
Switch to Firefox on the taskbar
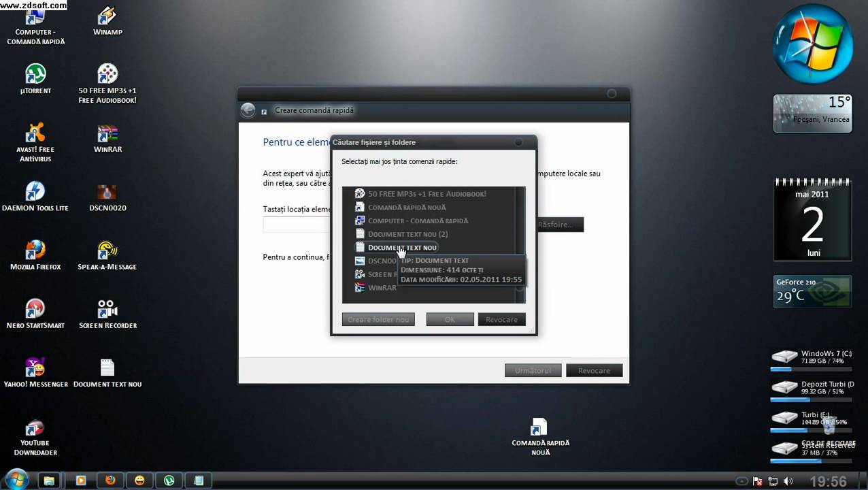click(110, 480)
